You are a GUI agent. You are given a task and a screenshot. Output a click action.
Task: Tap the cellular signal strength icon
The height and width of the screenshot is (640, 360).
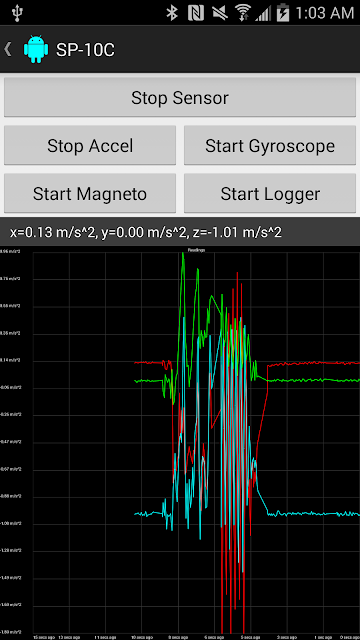coord(263,14)
